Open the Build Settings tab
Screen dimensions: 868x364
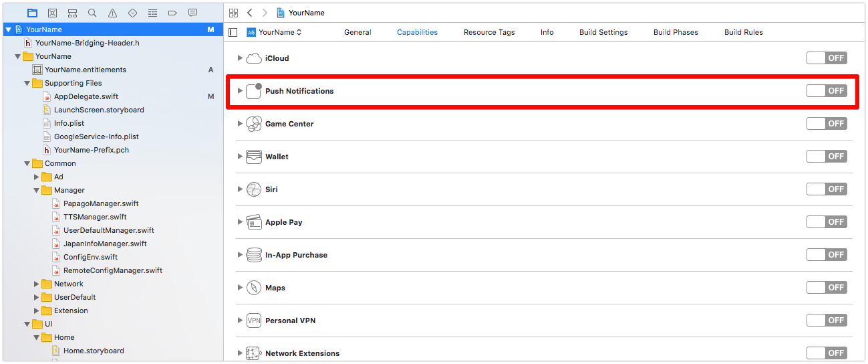pyautogui.click(x=603, y=32)
